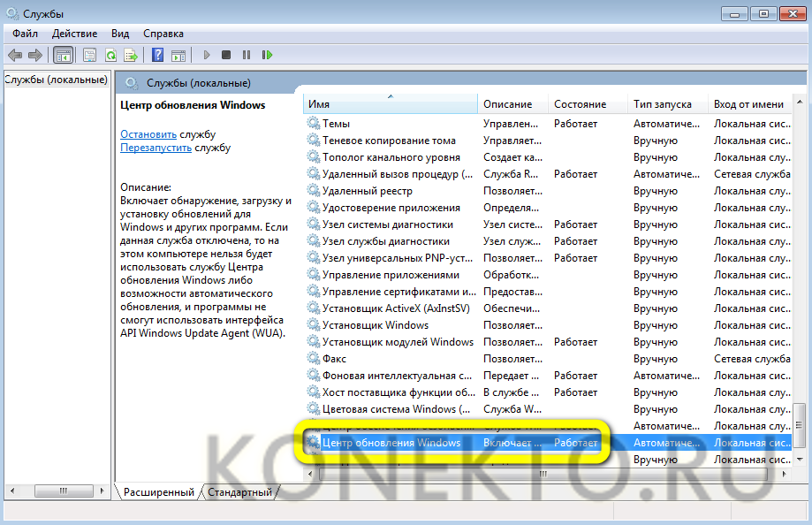Sort by the Имя column header
Viewport: 812px width, 525px height.
[390, 104]
